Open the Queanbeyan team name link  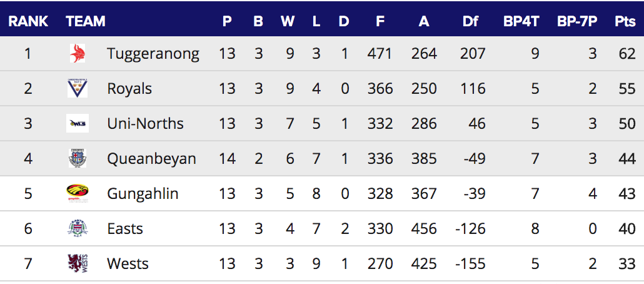(151, 159)
